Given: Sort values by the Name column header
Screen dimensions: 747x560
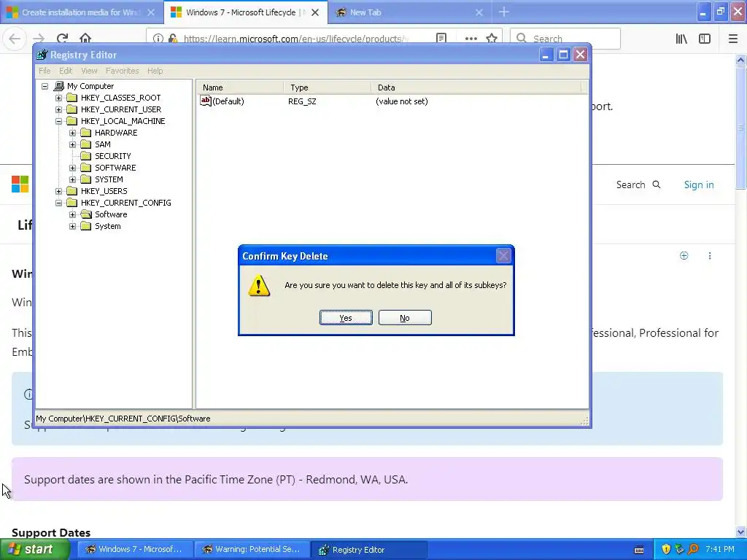Looking at the screenshot, I should [240, 87].
